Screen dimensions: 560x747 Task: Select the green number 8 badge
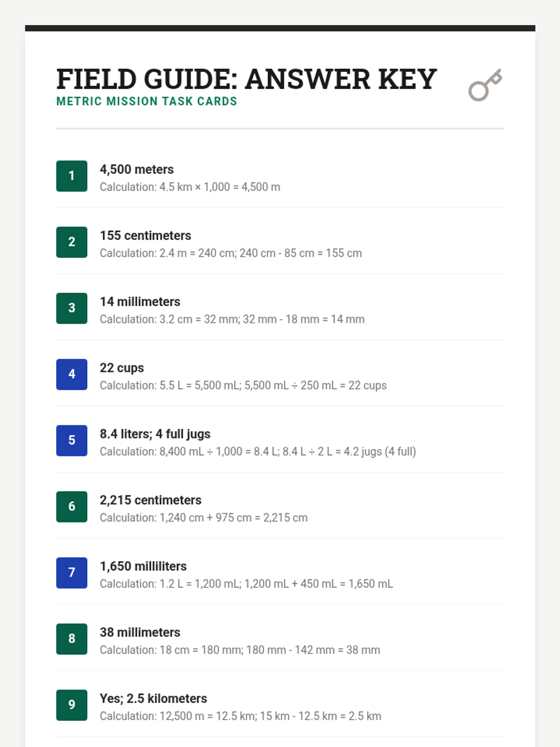tap(71, 639)
